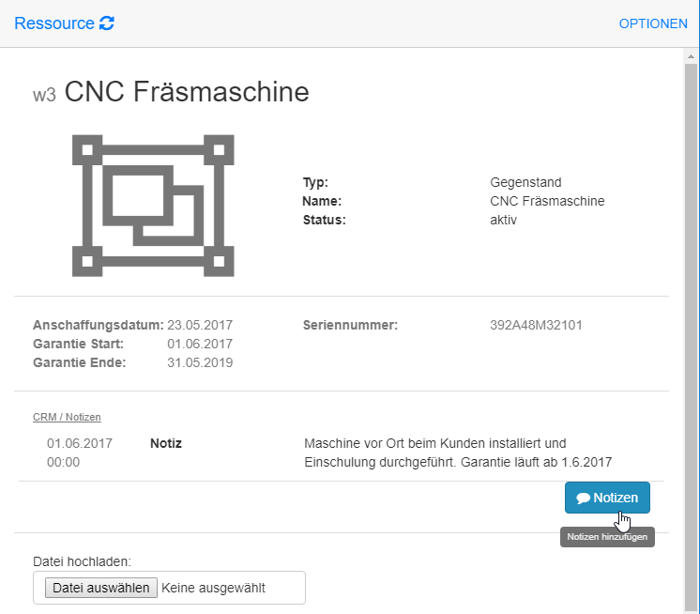Click the status value aktiv

click(x=503, y=220)
